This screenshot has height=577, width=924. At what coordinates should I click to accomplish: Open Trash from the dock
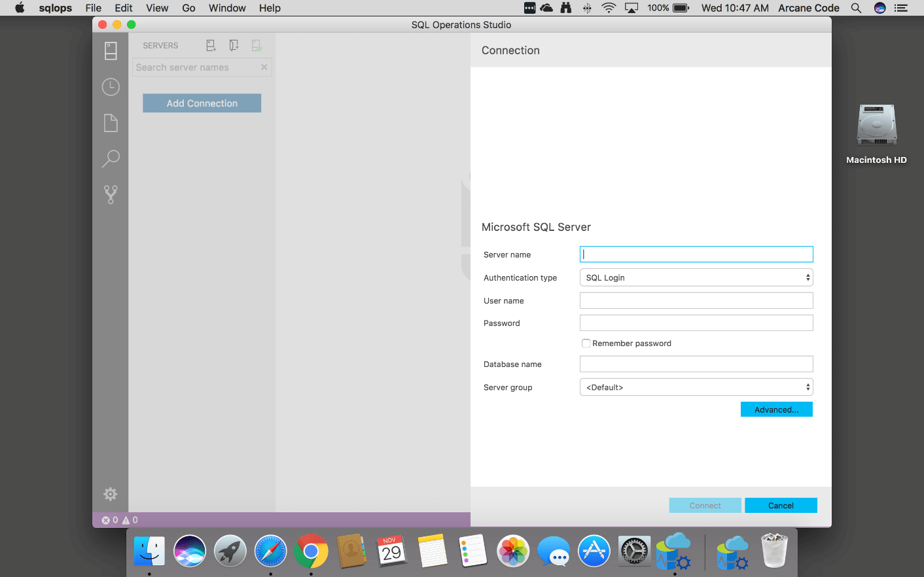tap(774, 551)
